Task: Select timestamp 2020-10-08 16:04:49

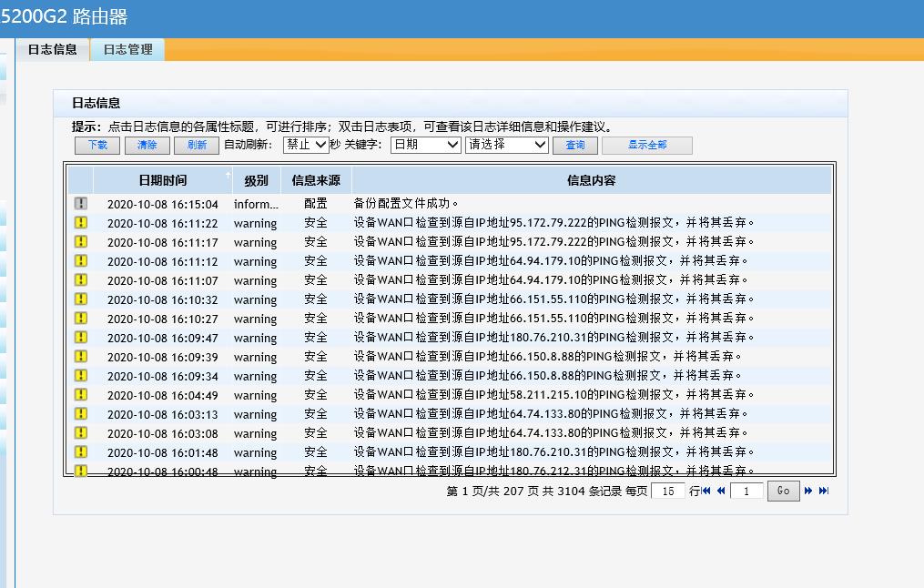Action: tap(163, 395)
